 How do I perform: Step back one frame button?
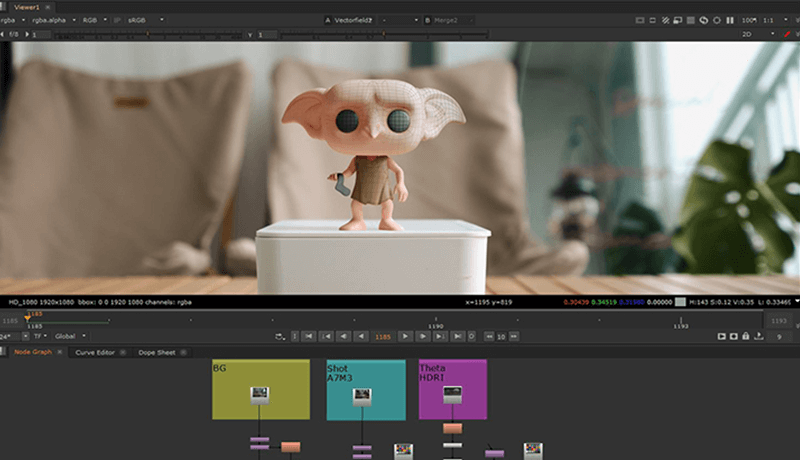[343, 337]
